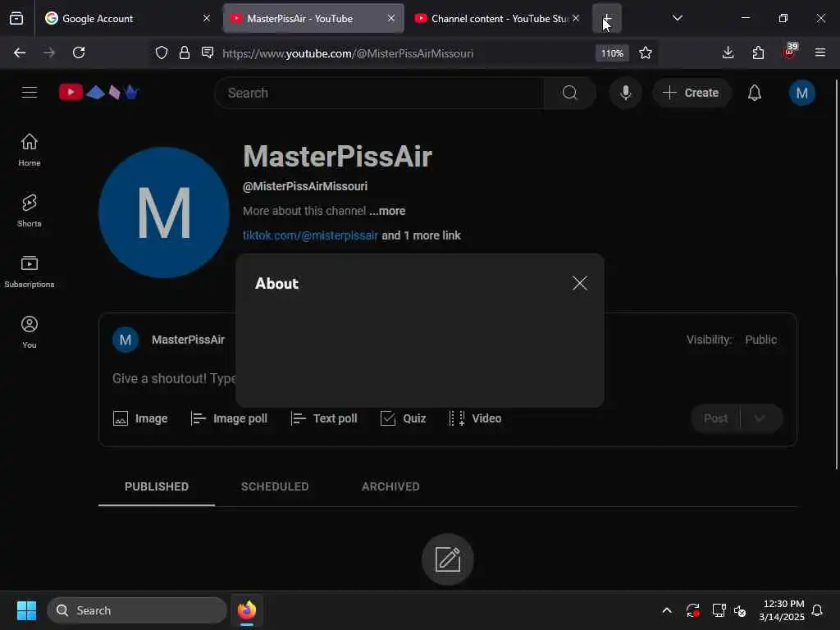Open the muted volume tray icon
The width and height of the screenshot is (840, 630).
740,610
